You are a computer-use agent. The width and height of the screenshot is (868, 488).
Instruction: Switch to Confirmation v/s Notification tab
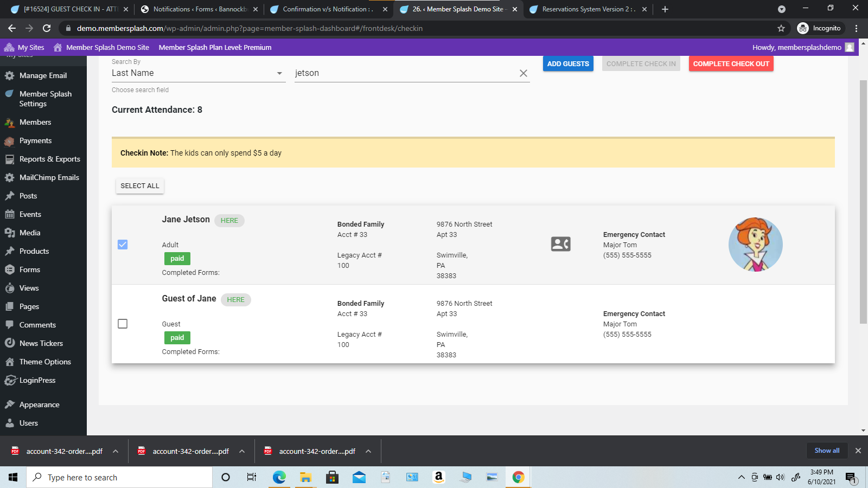coord(328,9)
